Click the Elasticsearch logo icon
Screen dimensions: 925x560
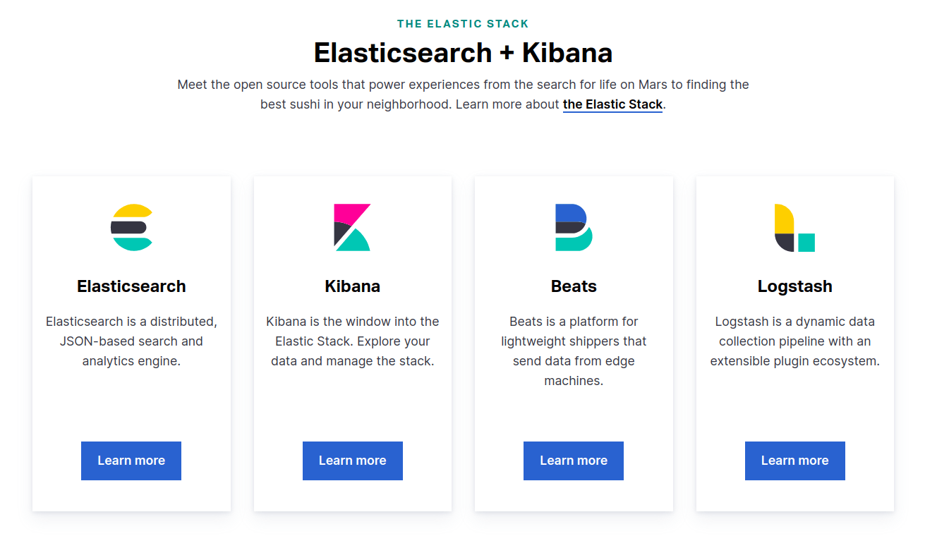coord(131,227)
